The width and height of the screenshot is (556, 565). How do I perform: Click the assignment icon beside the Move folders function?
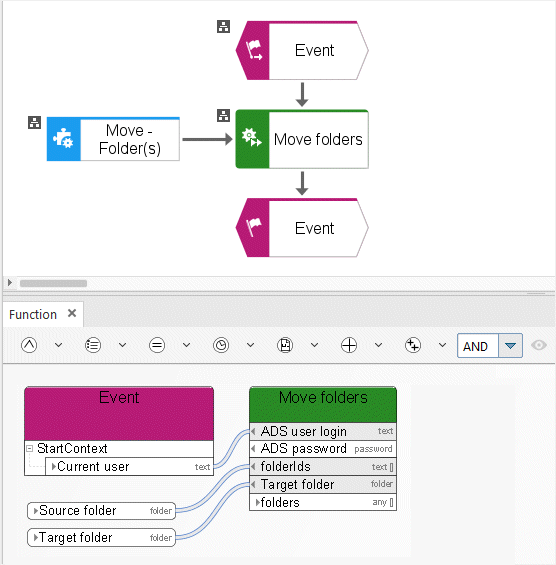223,115
